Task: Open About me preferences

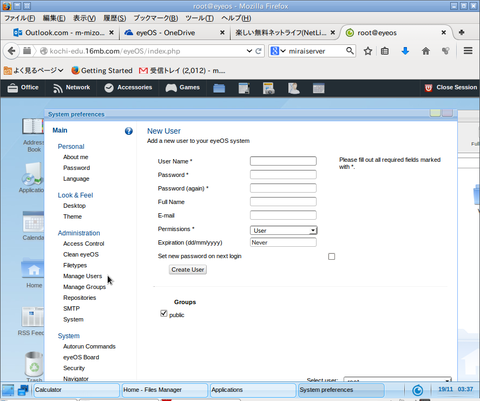Action: (76, 157)
